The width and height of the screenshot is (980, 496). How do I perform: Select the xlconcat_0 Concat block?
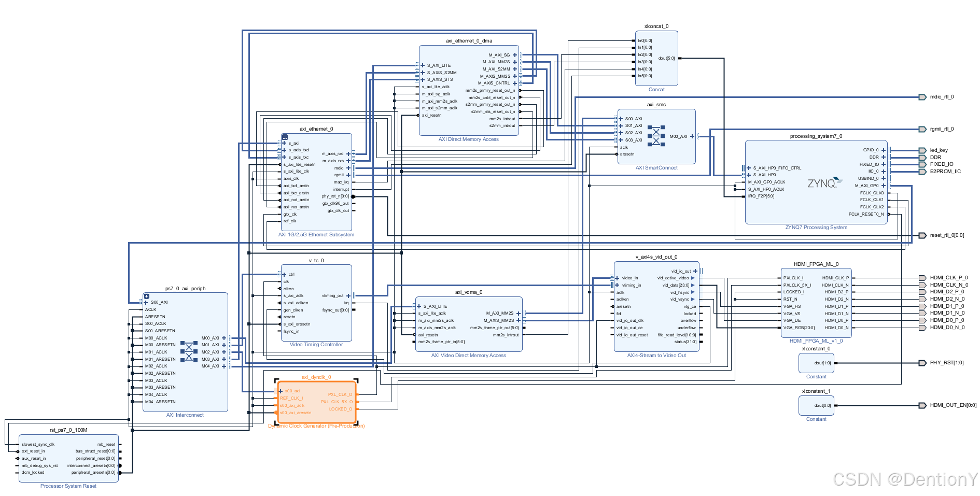[656, 58]
